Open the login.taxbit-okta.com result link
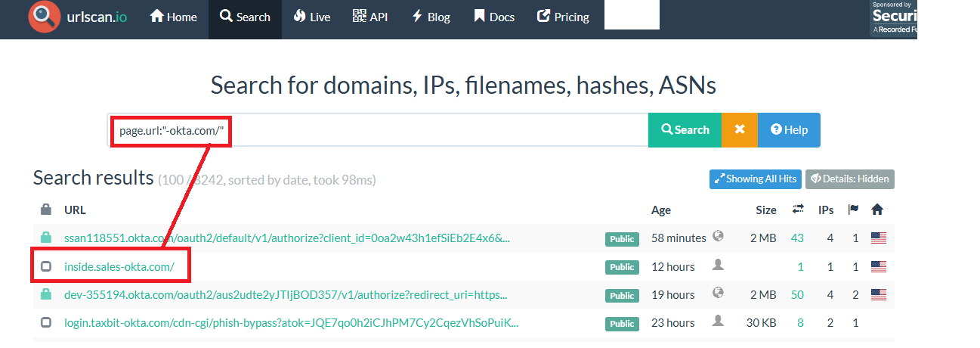 [x=291, y=322]
